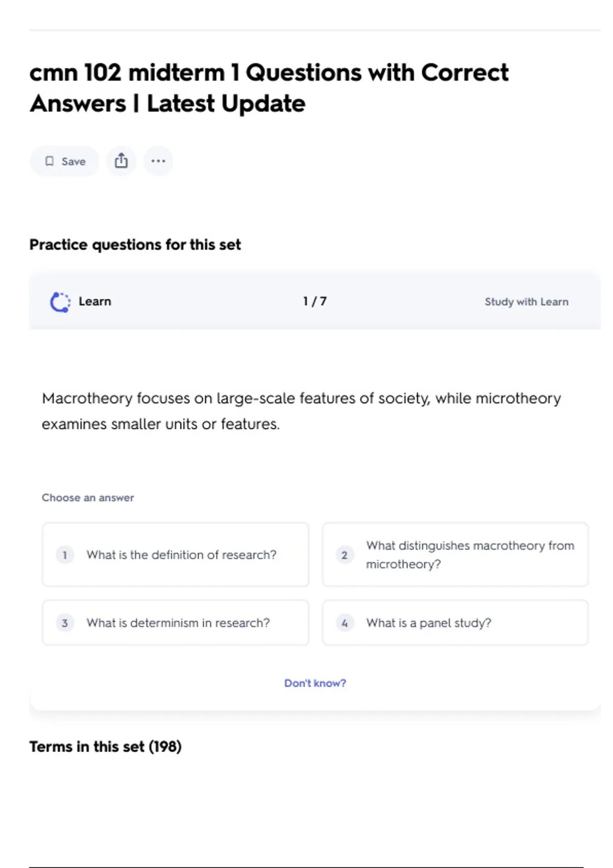613x868 pixels.
Task: Click the Learn label in card header
Action: (95, 301)
